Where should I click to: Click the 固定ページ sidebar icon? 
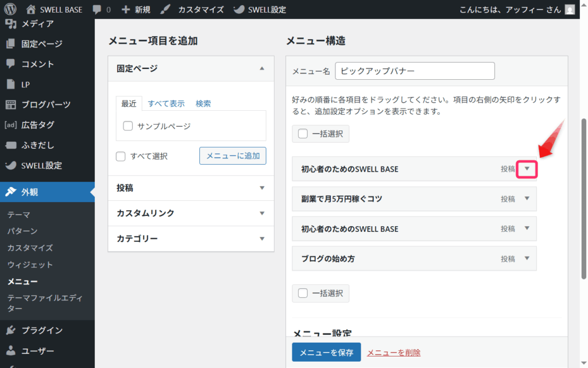(x=11, y=44)
